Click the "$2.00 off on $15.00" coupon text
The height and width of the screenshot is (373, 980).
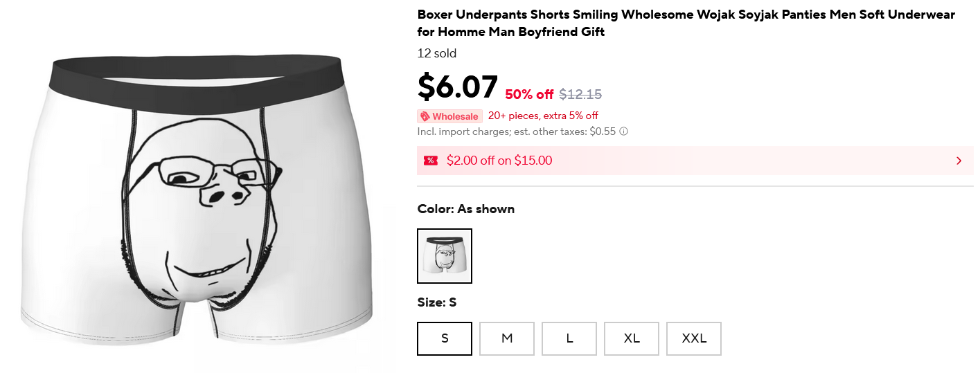499,161
